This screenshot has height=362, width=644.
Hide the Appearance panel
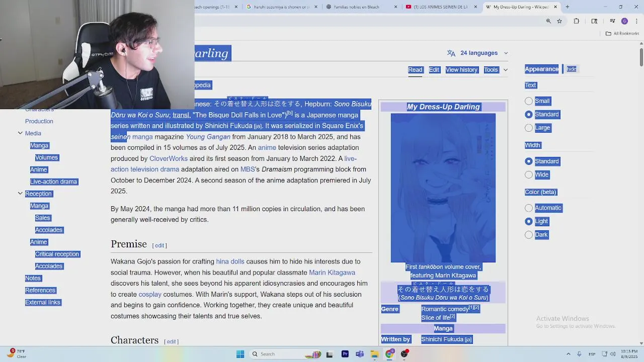pyautogui.click(x=572, y=69)
